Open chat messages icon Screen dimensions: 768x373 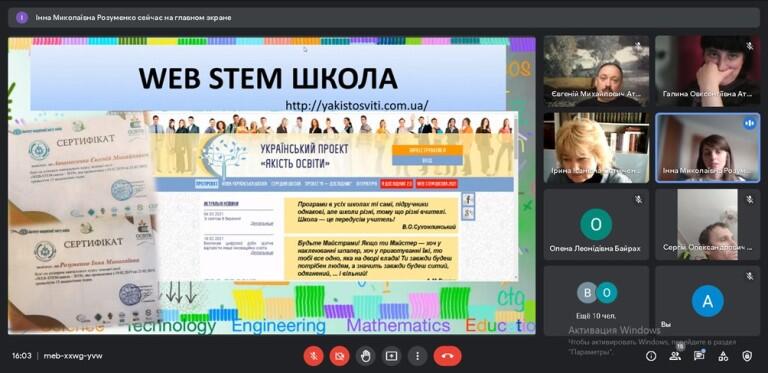tap(699, 356)
